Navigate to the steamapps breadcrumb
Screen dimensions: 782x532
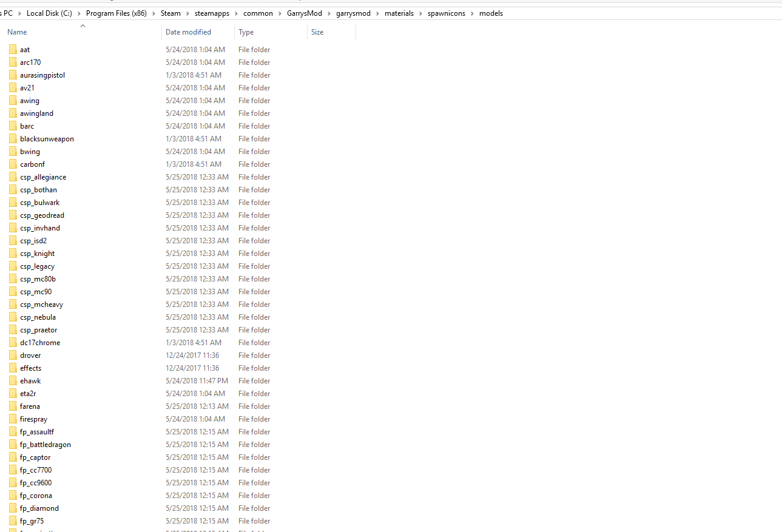coord(212,13)
